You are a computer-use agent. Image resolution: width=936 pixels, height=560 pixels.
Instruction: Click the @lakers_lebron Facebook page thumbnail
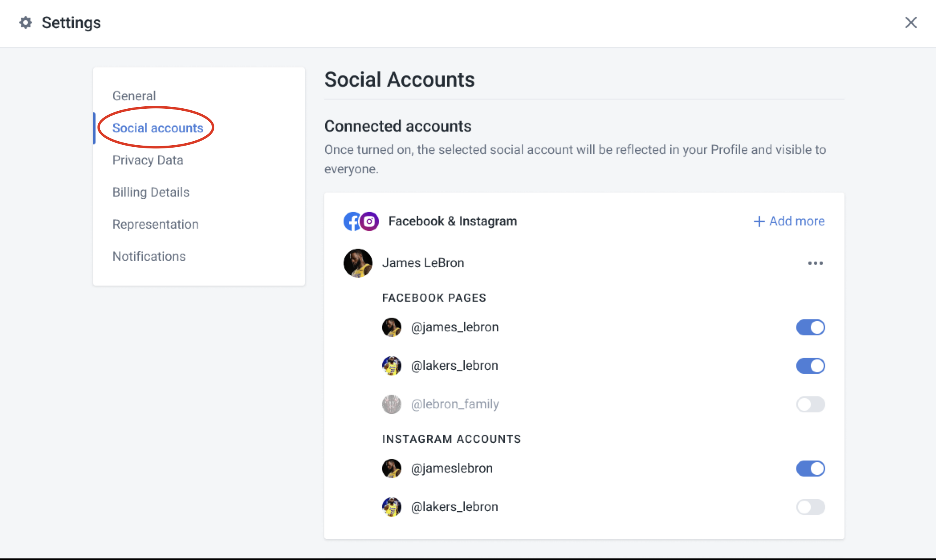(x=391, y=365)
